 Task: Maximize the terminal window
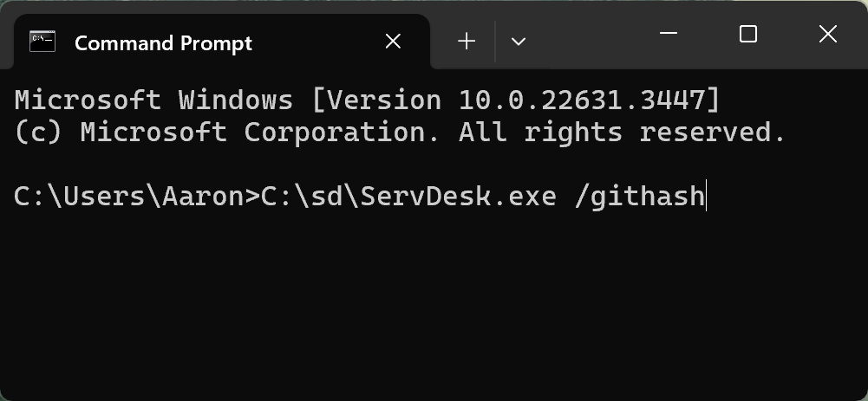click(748, 35)
